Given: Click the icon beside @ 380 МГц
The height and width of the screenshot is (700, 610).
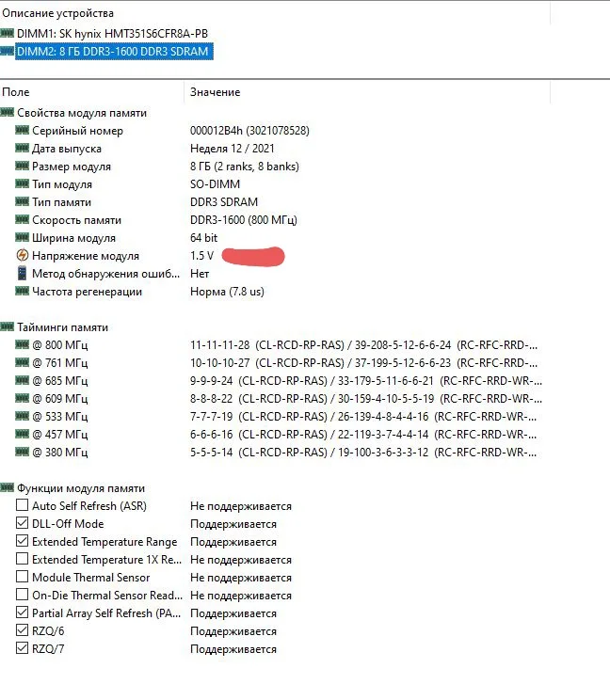Looking at the screenshot, I should (22, 452).
